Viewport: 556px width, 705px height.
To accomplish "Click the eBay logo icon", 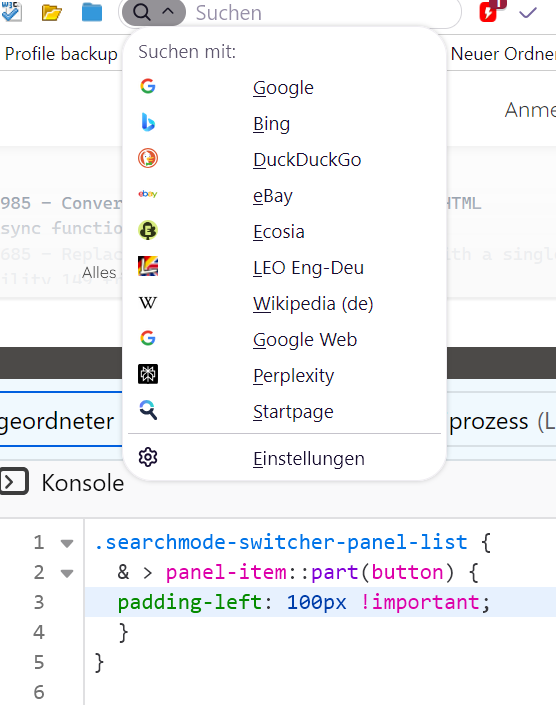I will click(x=148, y=194).
